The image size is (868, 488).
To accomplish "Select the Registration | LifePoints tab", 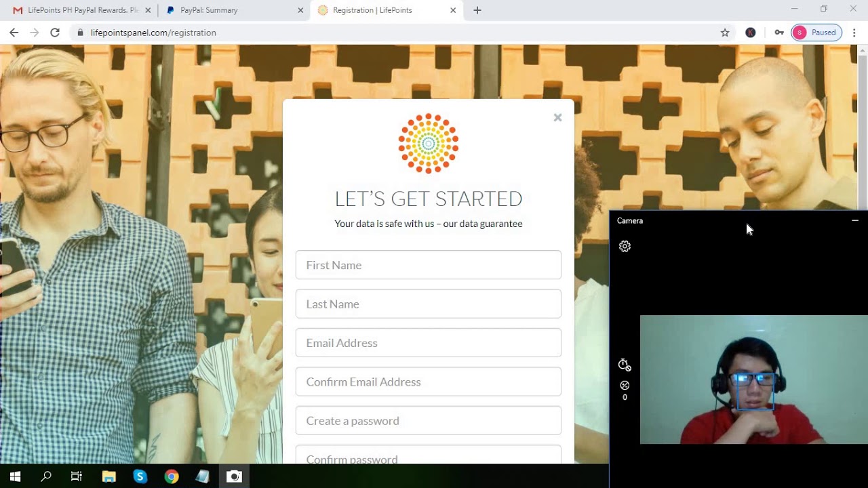I will [387, 10].
